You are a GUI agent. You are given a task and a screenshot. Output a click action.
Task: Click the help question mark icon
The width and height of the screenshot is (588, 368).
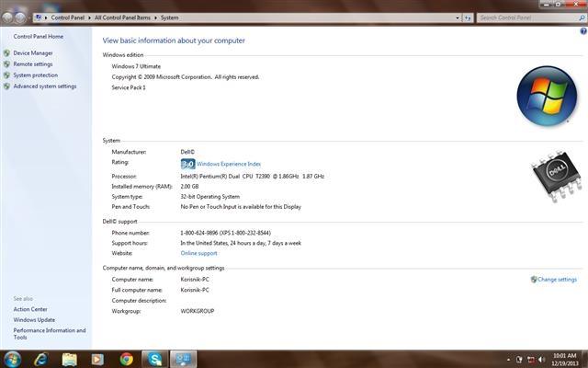(x=583, y=31)
